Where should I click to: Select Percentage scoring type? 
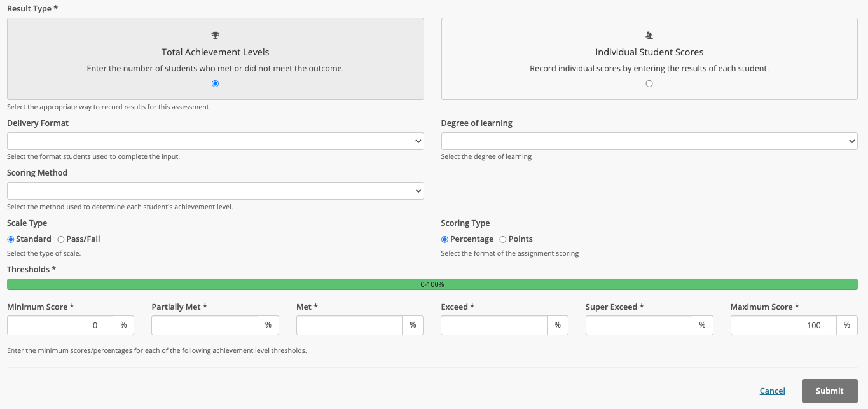pyautogui.click(x=445, y=239)
